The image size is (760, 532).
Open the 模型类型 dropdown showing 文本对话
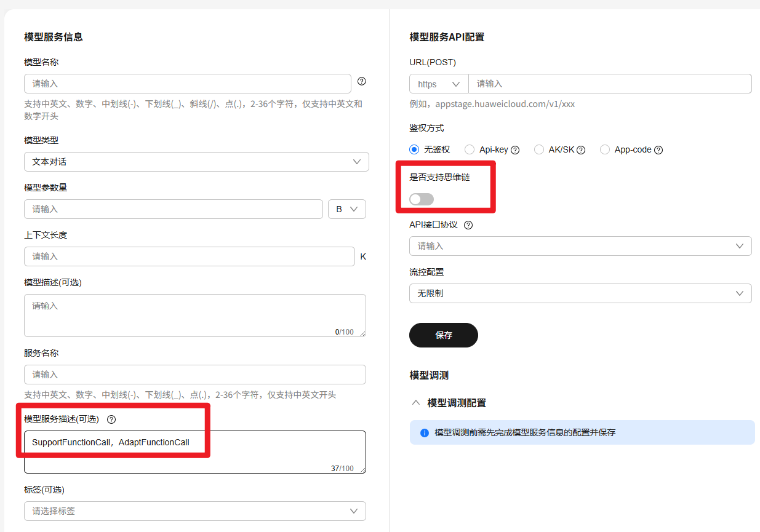click(x=196, y=162)
